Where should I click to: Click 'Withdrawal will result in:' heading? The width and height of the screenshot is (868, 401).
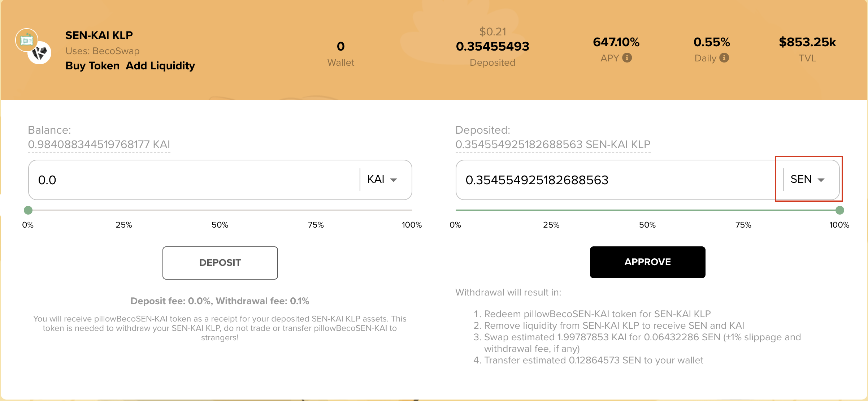508,292
